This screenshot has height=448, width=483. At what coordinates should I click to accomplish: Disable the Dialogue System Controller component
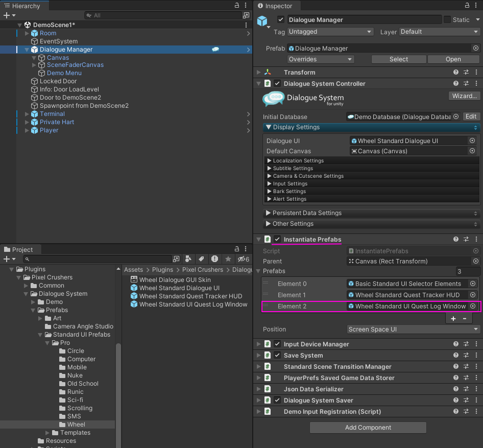tap(277, 83)
